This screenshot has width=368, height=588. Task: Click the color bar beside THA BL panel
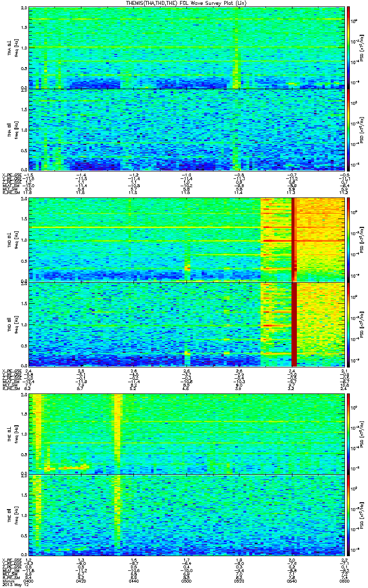(349, 48)
